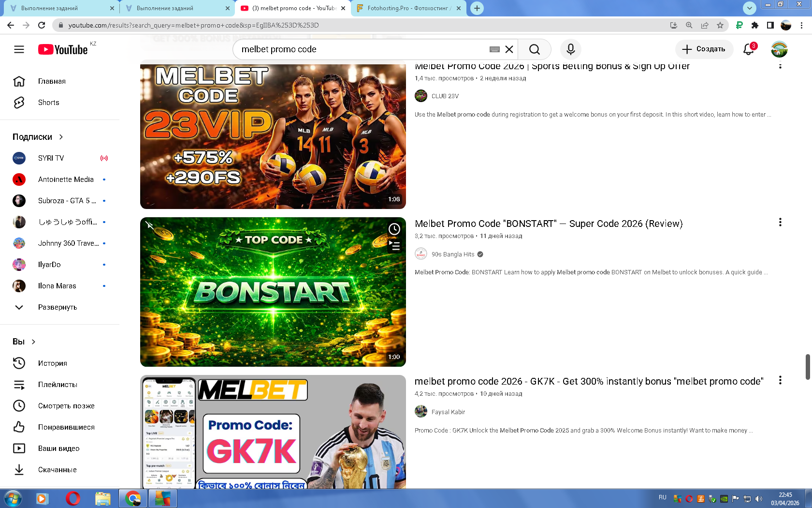Open the IlyarDo subscription
This screenshot has width=812, height=508.
click(60, 265)
